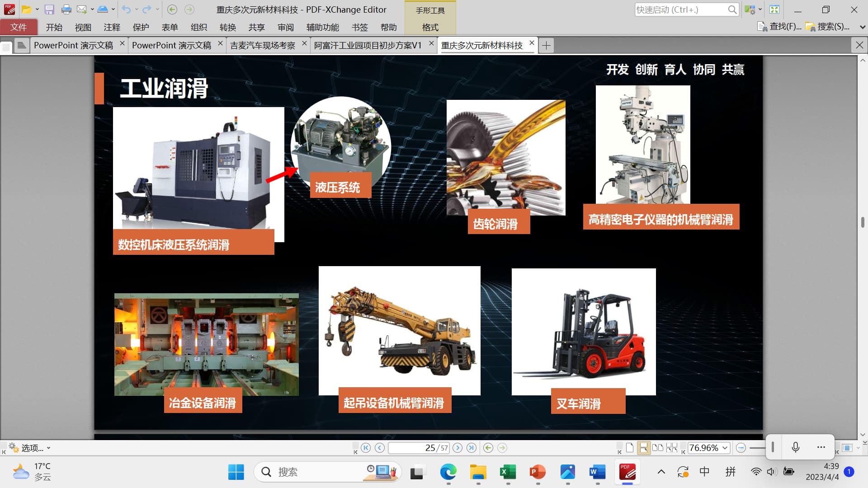
Task: Click the vertical scrollbar thumb
Action: tap(863, 222)
